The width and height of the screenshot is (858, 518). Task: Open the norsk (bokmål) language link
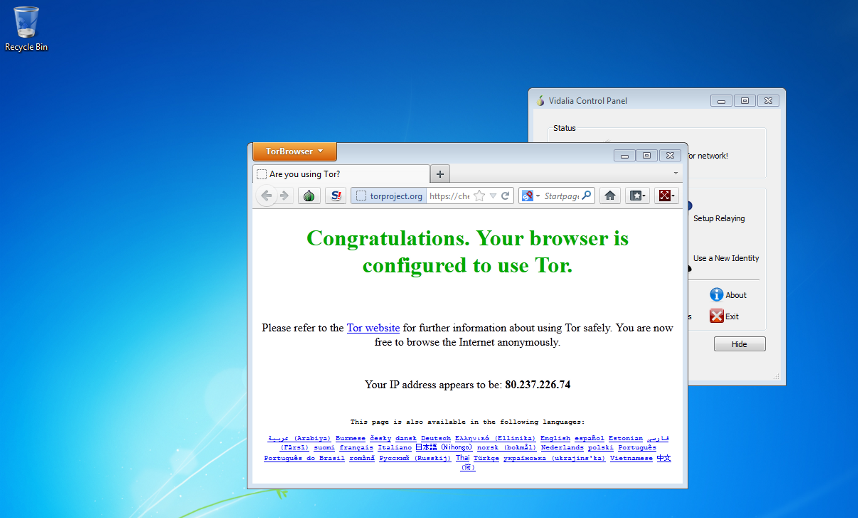(507, 447)
